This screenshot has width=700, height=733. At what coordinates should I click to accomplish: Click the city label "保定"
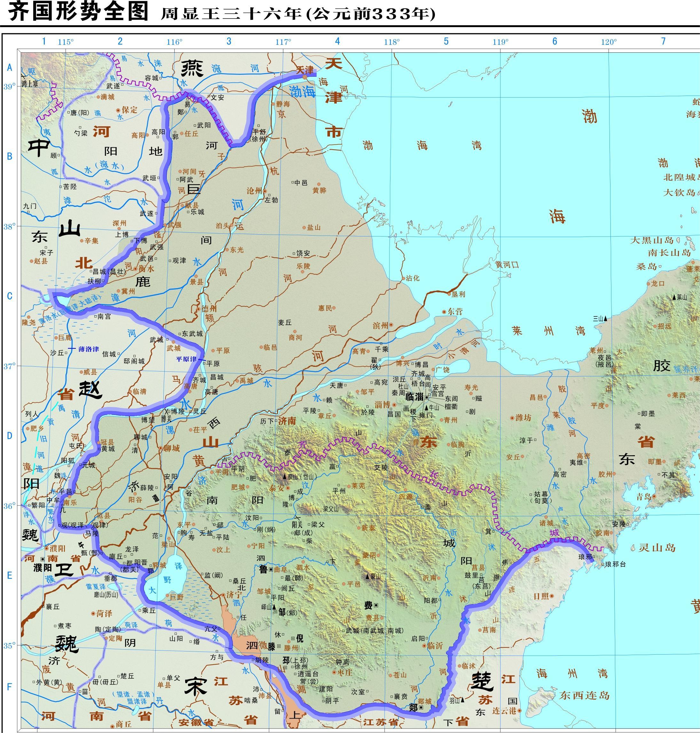pos(130,110)
